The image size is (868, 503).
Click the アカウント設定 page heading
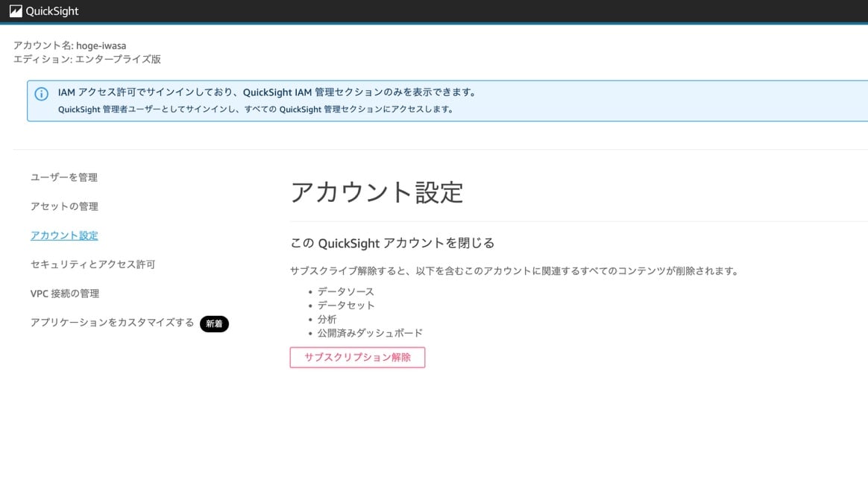[x=377, y=192]
